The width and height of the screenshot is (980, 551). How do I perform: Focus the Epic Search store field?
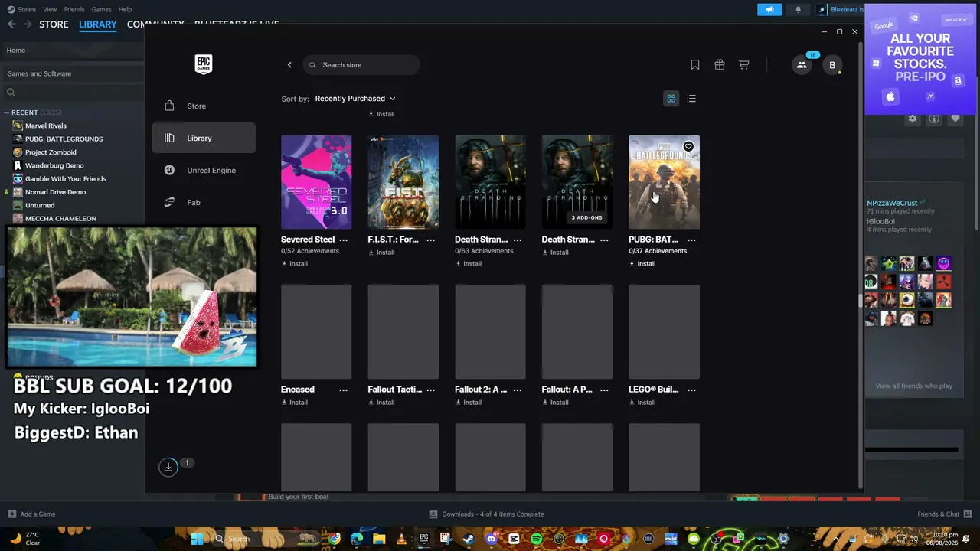coord(361,65)
